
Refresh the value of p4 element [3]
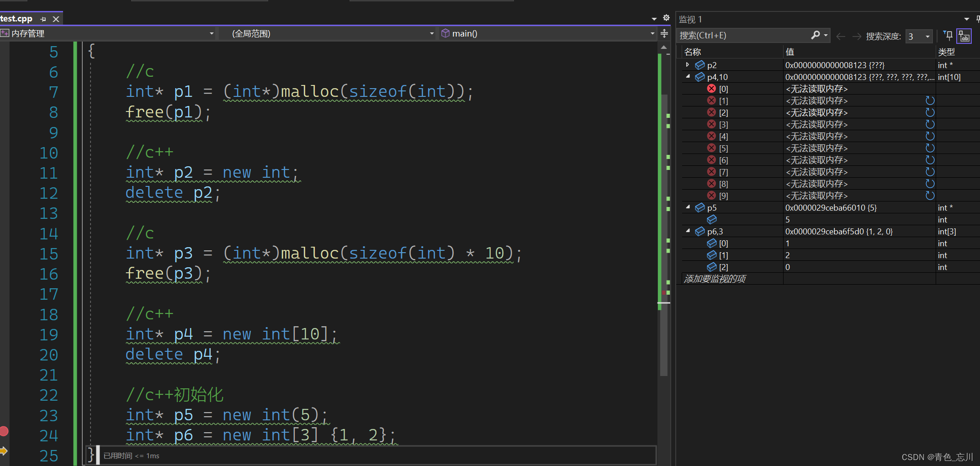pos(930,124)
